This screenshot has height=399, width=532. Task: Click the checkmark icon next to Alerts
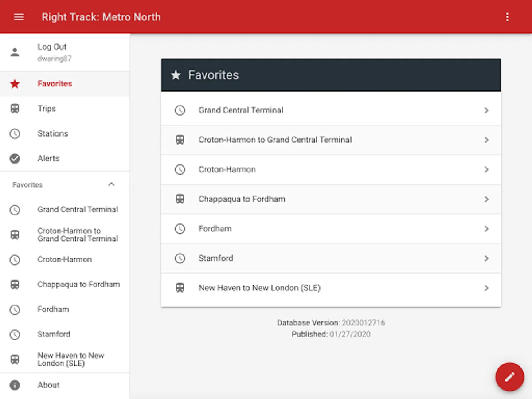(x=15, y=158)
